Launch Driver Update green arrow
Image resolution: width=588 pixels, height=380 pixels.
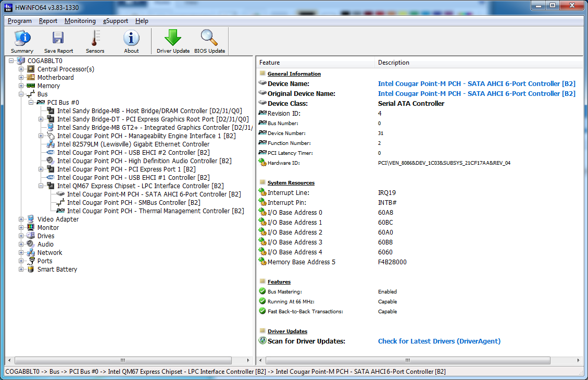pos(173,41)
